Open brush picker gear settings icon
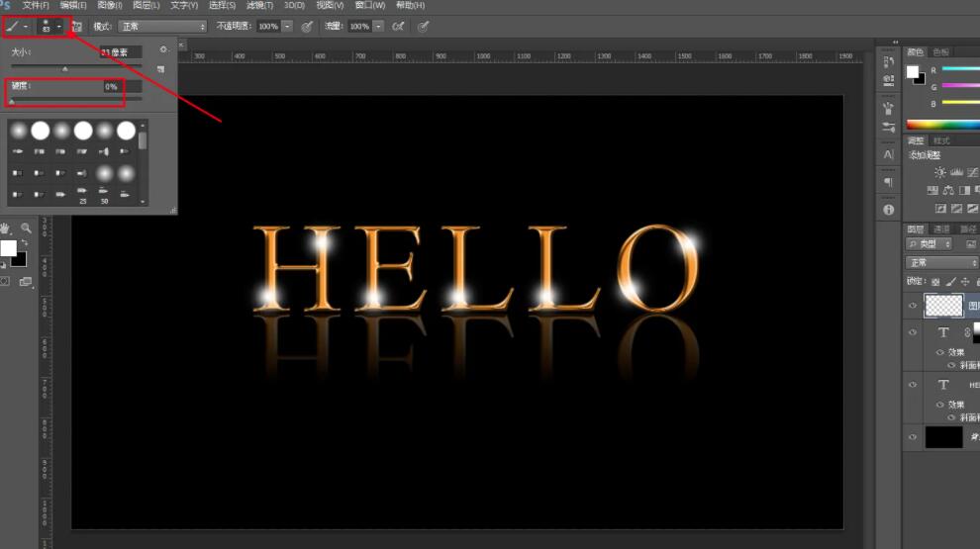The image size is (980, 549). 163,49
